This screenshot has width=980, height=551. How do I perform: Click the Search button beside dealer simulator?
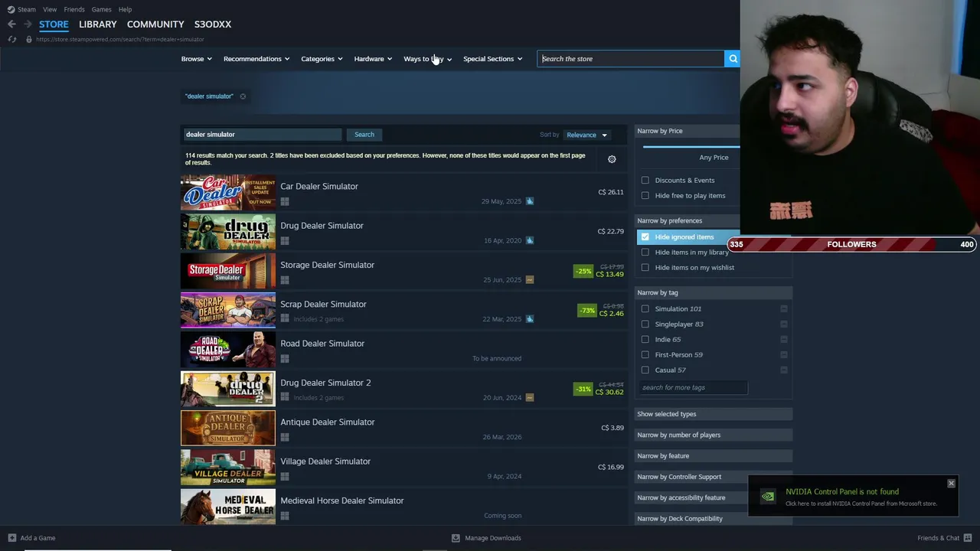(x=364, y=135)
